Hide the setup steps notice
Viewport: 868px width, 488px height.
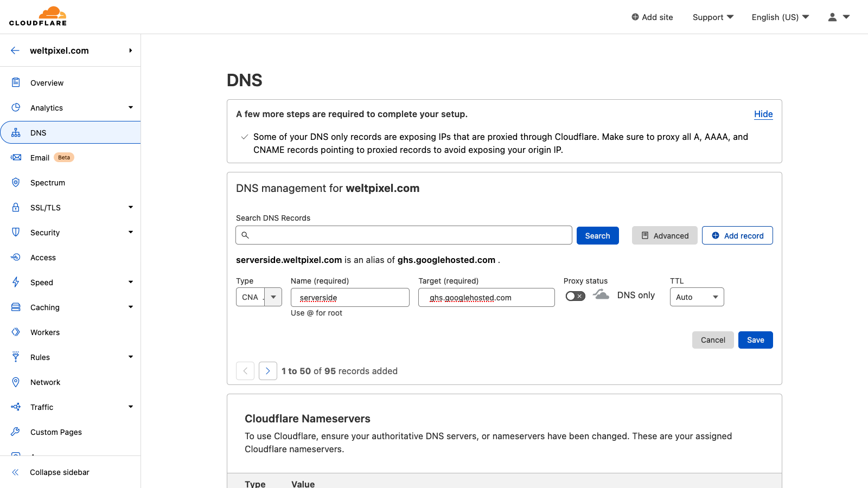(x=763, y=114)
